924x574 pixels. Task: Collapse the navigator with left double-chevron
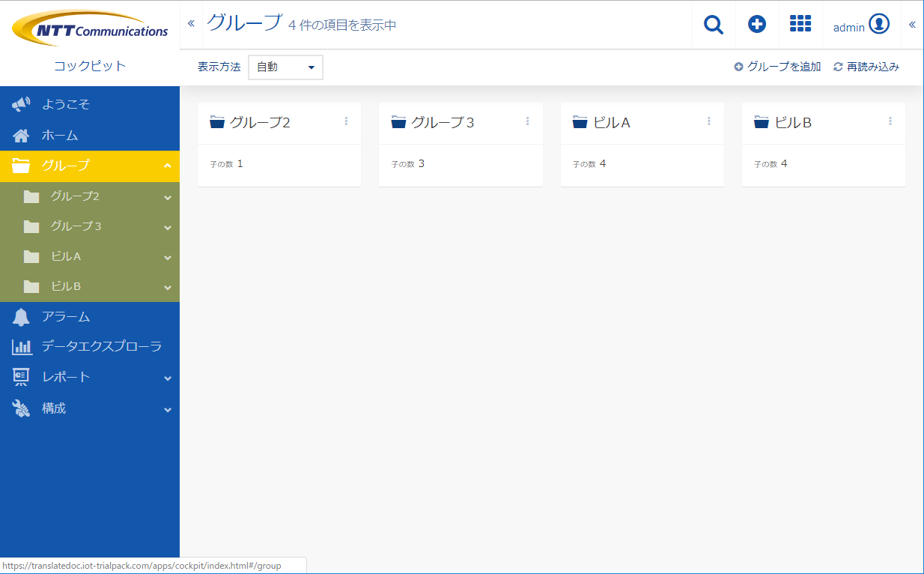[x=191, y=23]
